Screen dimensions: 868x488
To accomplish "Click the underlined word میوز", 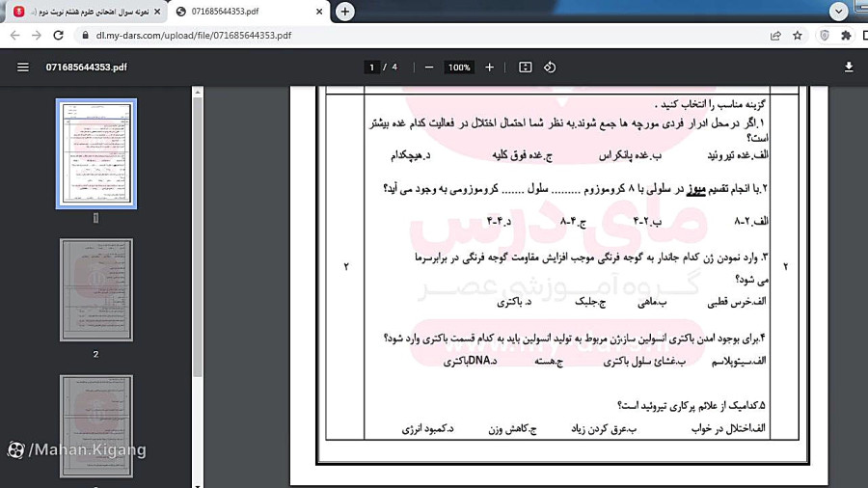I will click(x=695, y=189).
